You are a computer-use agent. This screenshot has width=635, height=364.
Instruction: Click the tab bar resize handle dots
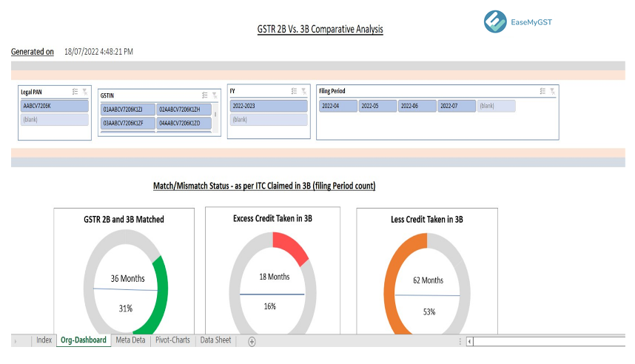(460, 342)
